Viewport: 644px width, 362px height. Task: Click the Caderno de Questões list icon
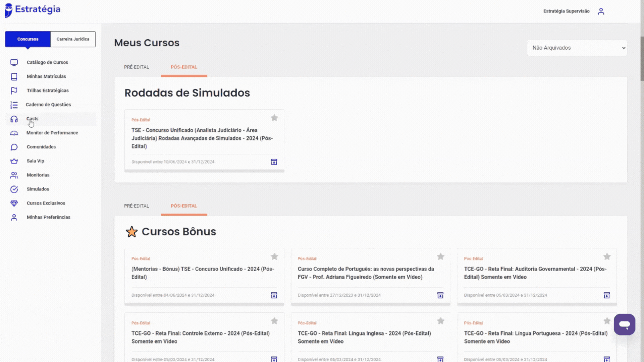[x=14, y=105]
